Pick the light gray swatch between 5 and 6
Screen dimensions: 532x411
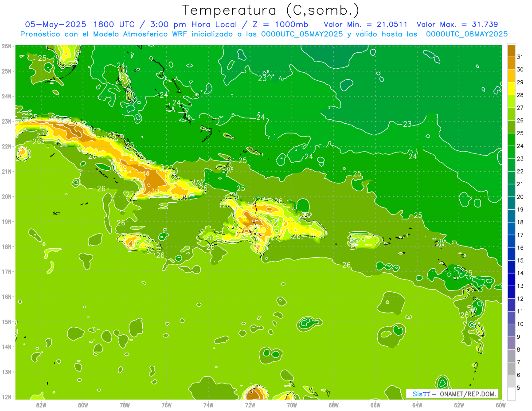511,381
